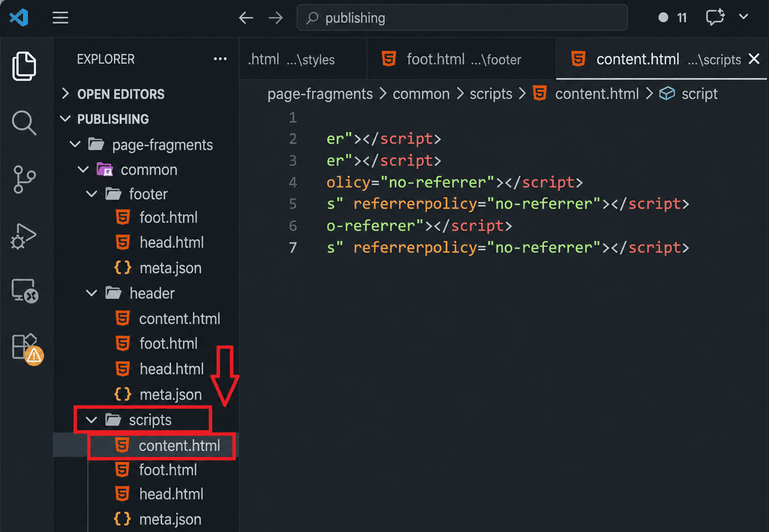Open the Source Control view
The width and height of the screenshot is (769, 532).
click(24, 180)
